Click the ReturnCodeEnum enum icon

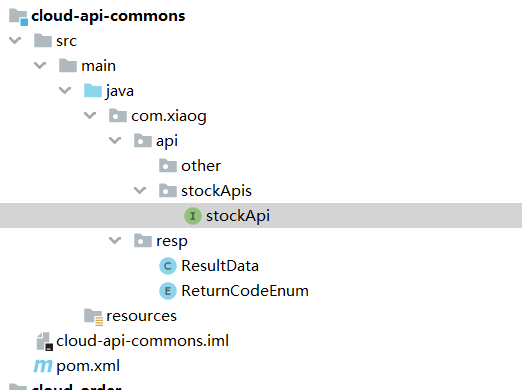point(168,291)
